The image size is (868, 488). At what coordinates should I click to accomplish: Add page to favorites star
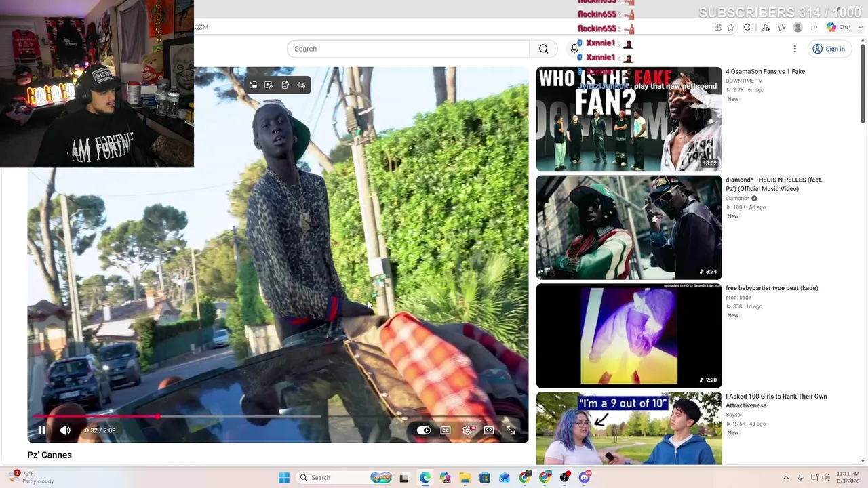click(x=730, y=27)
